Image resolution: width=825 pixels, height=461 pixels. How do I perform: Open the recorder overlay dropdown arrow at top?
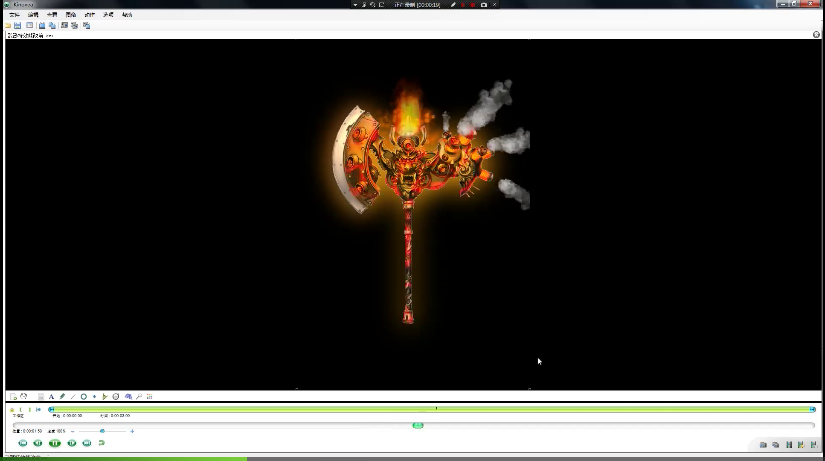click(355, 5)
